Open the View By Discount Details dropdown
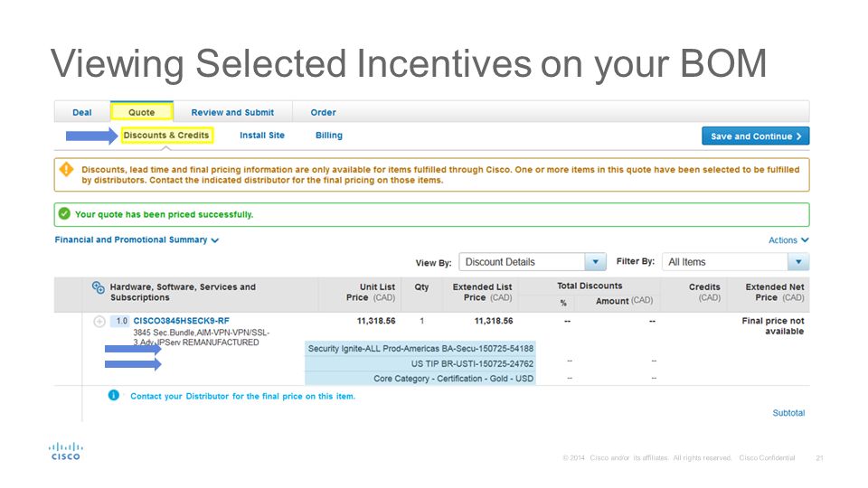The width and height of the screenshot is (868, 488). [533, 262]
